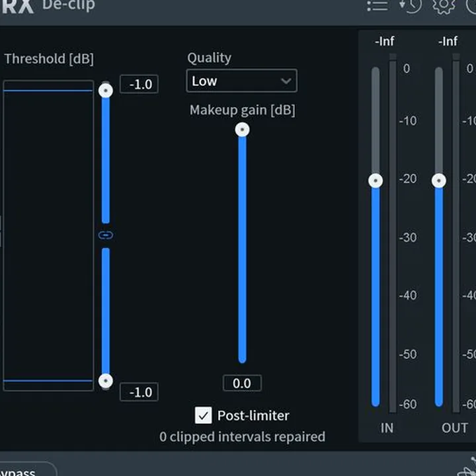Click the Threshold [dB] label
476x476 pixels.
(49, 59)
